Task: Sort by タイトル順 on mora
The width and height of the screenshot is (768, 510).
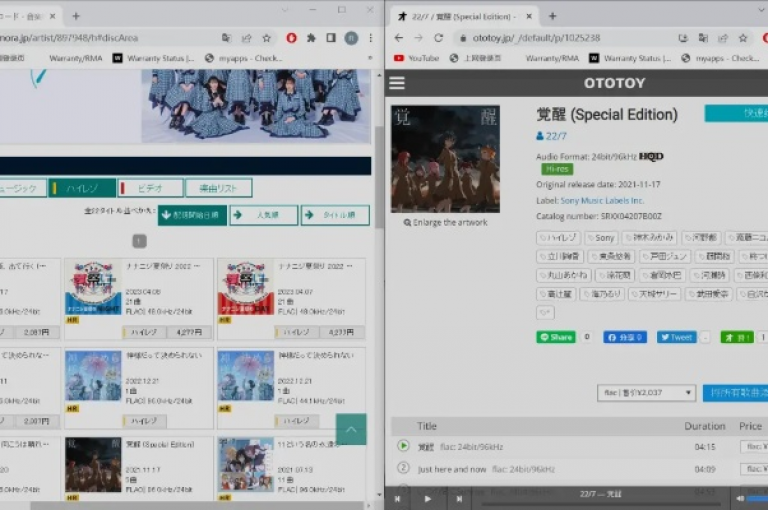Action: tap(336, 215)
